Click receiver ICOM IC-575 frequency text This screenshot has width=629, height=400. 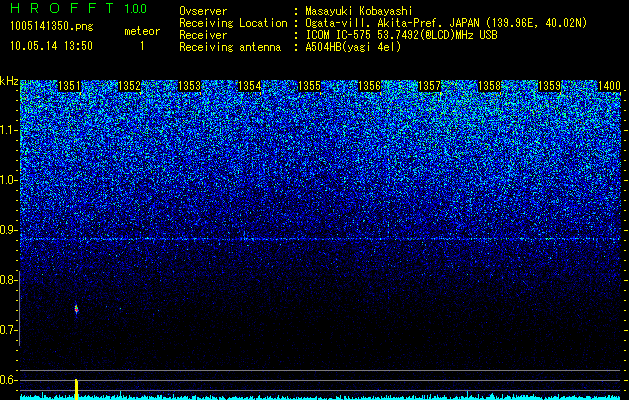click(401, 35)
